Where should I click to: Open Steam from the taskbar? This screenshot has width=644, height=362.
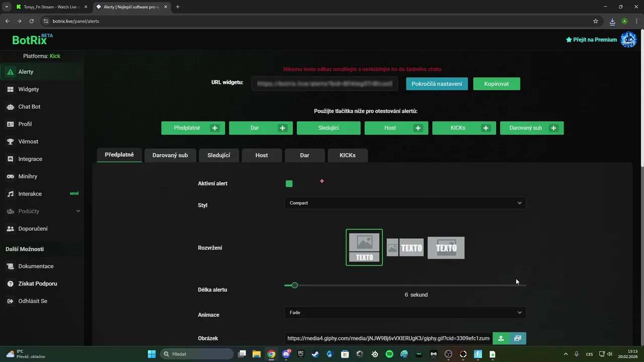point(315,354)
